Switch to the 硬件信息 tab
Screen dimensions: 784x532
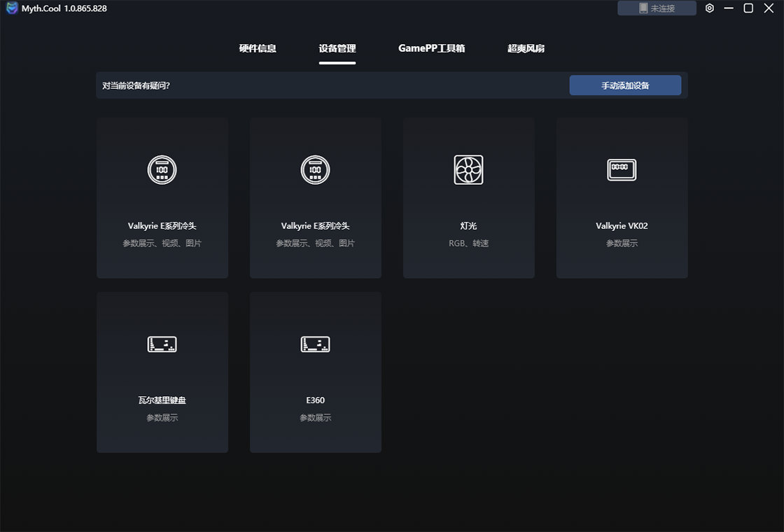[x=258, y=48]
